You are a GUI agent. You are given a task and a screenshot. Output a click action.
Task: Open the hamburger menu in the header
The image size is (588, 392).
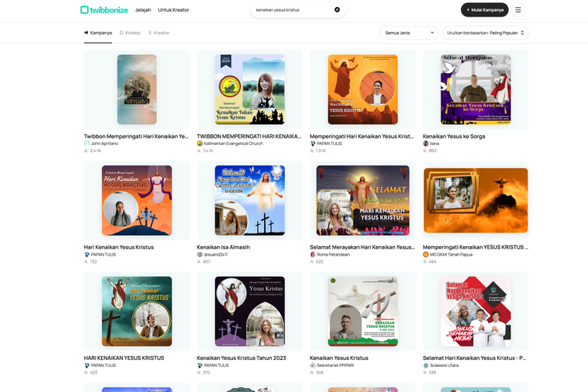tap(518, 9)
